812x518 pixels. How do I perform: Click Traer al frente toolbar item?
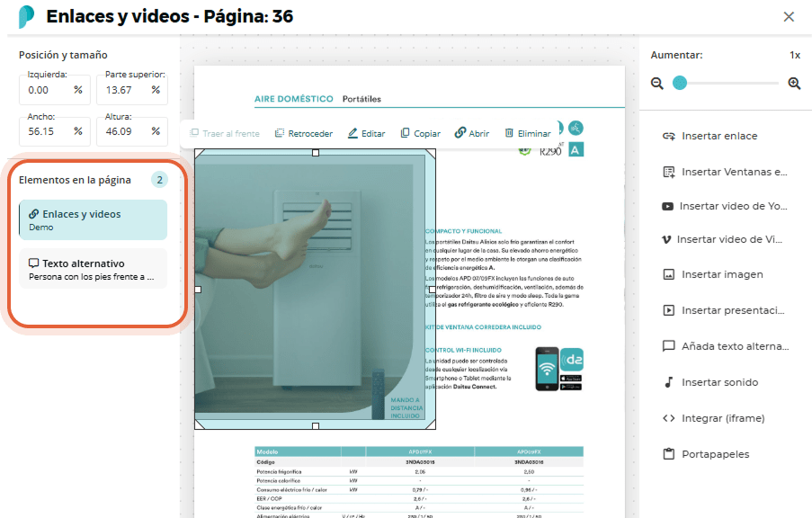tap(225, 134)
